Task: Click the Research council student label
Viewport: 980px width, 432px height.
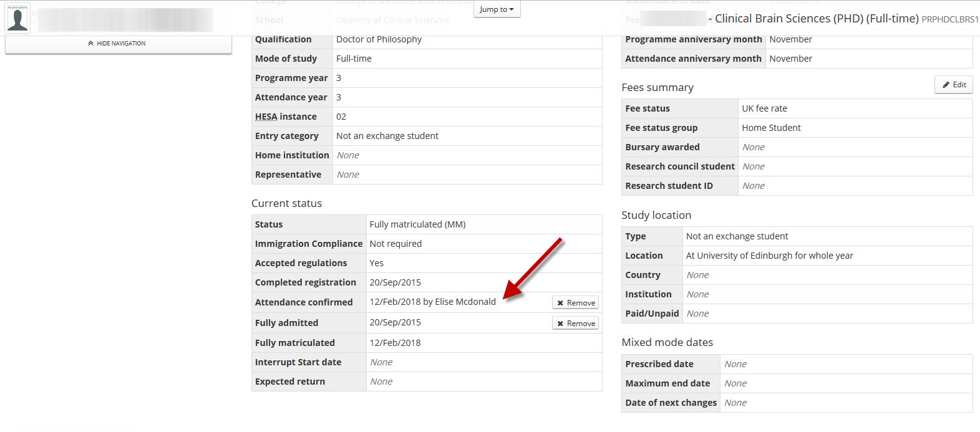Action: pos(680,166)
